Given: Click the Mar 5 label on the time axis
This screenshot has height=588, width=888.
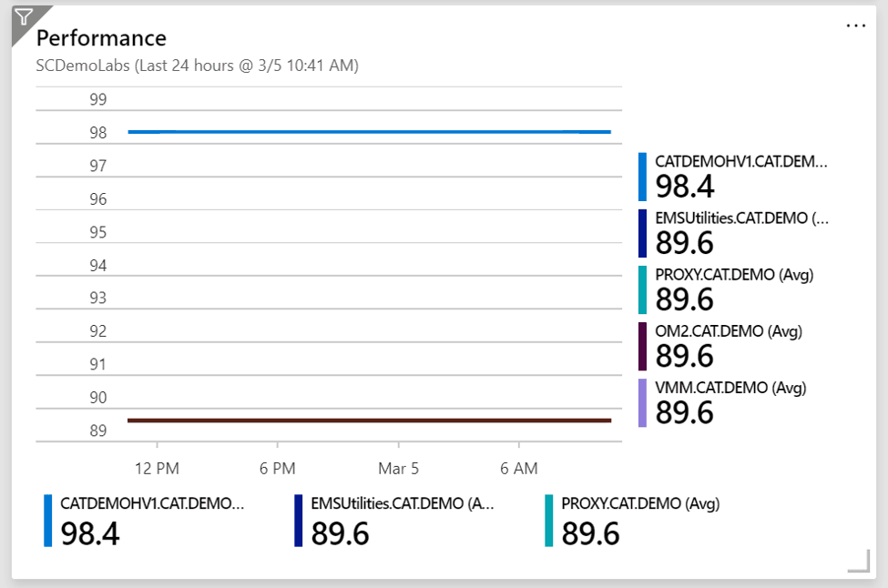Looking at the screenshot, I should 398,469.
